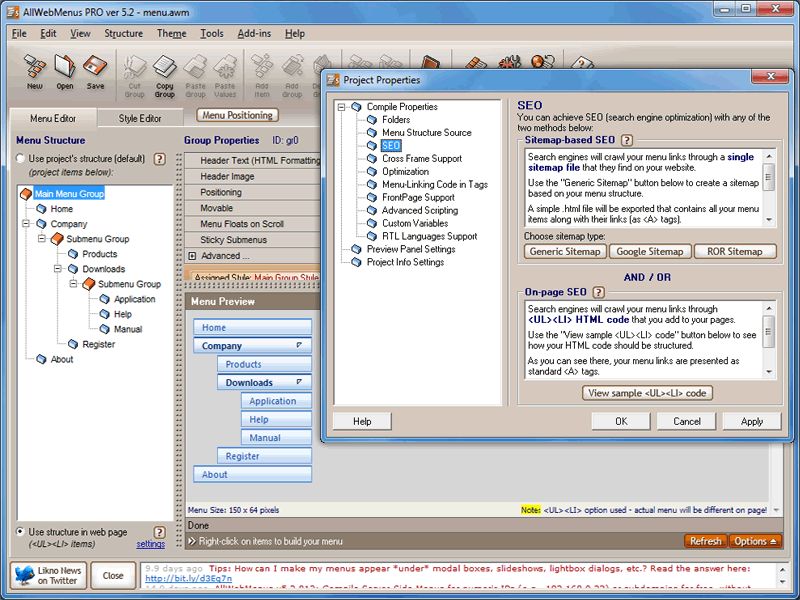Click scrollbar of Sitemap-based SEO text box
Image resolution: width=800 pixels, height=600 pixels.
[x=769, y=187]
